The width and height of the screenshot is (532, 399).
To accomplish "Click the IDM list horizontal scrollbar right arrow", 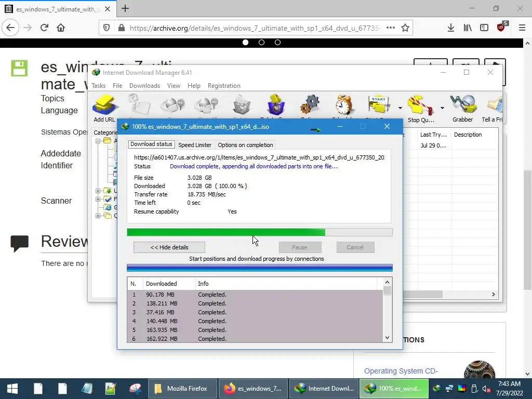I will point(494,294).
